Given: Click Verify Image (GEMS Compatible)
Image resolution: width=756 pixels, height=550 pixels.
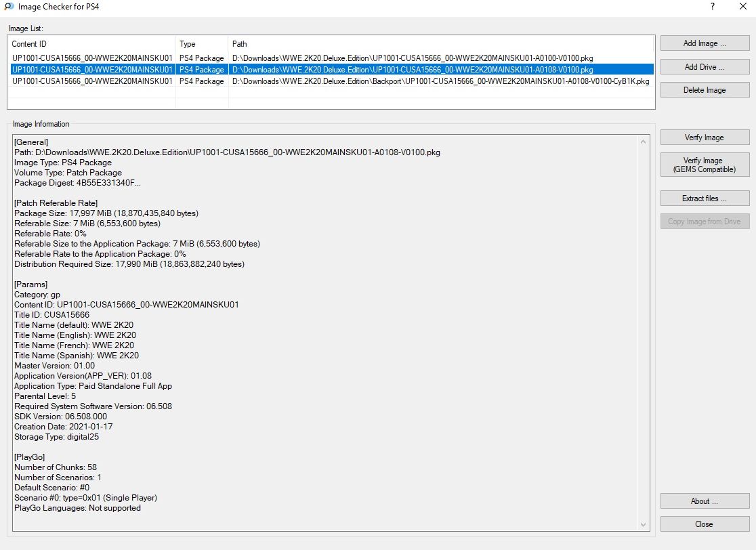Looking at the screenshot, I should (x=705, y=165).
